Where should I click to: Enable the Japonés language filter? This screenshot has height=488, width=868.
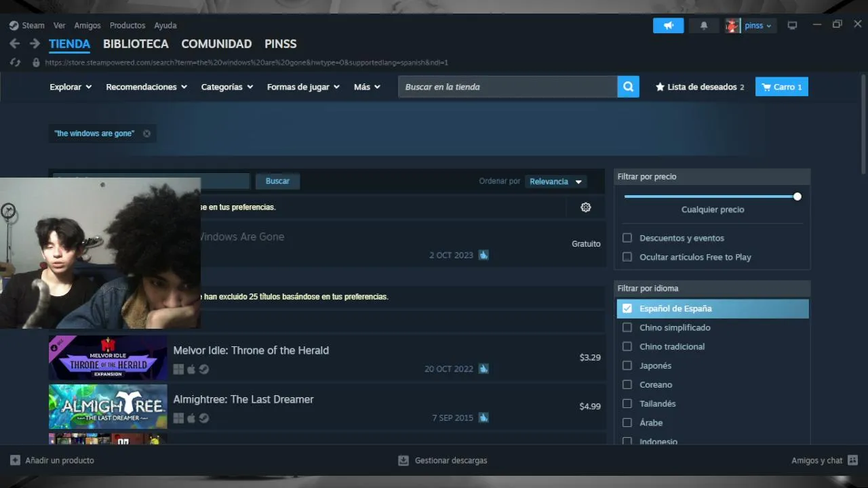[x=627, y=365]
